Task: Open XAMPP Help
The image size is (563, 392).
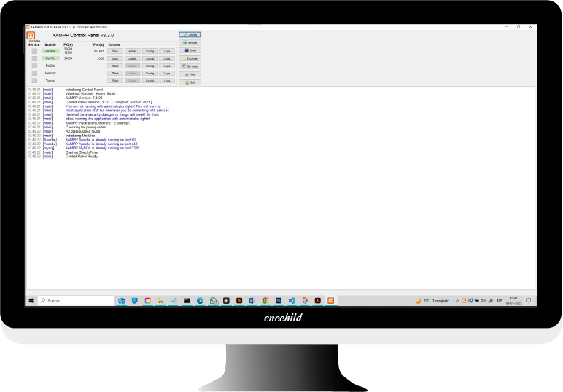Action: click(x=190, y=74)
